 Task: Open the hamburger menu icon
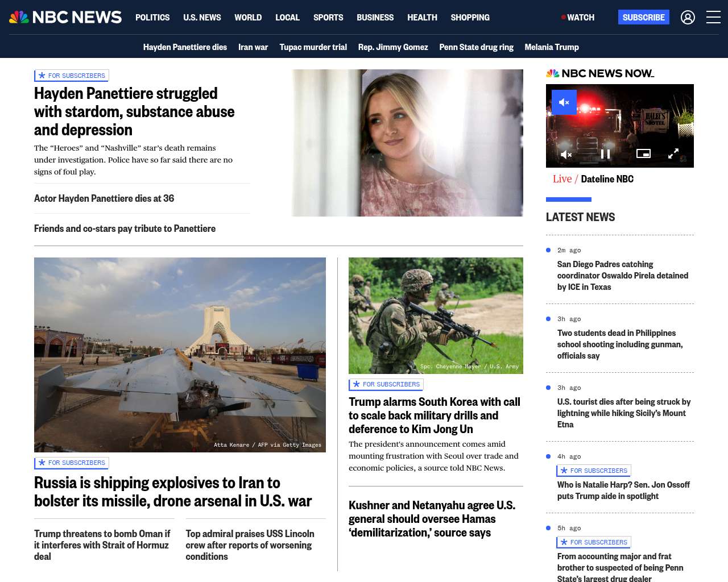(x=713, y=18)
